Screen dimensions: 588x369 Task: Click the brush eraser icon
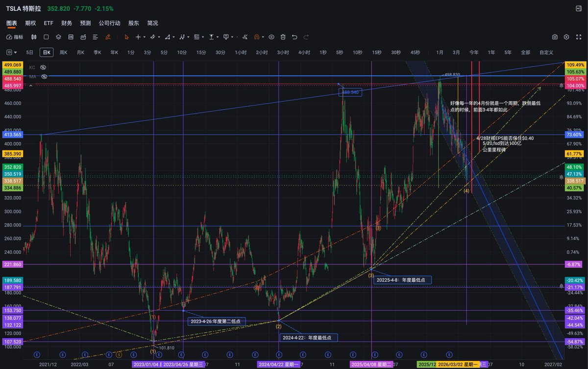245,37
